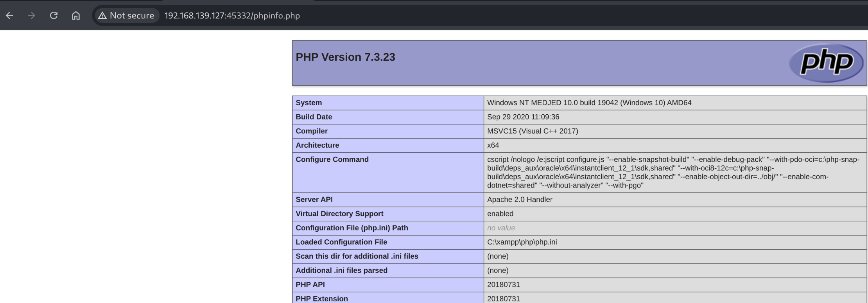
Task: Click the Scan this dir row label
Action: coord(357,256)
